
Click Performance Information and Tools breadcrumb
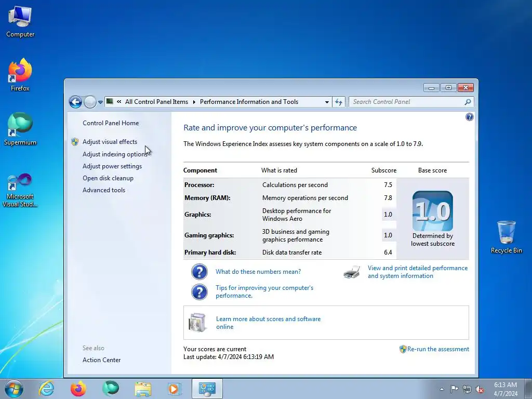pos(249,102)
